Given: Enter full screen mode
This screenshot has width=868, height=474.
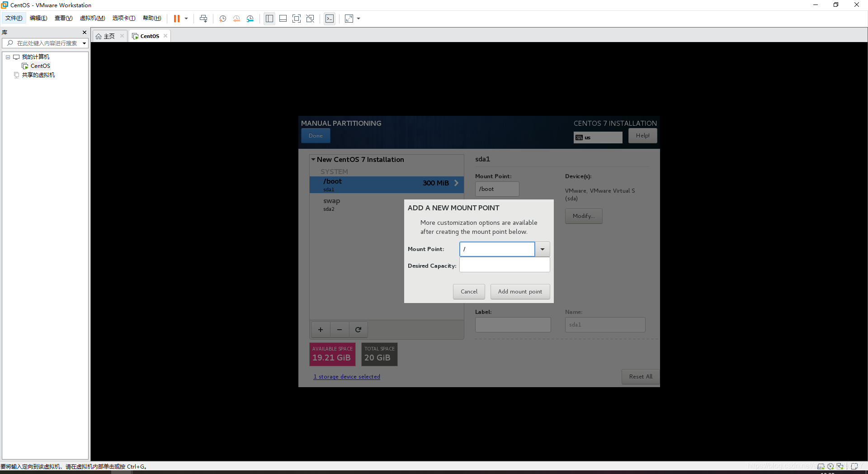Looking at the screenshot, I should 297,19.
